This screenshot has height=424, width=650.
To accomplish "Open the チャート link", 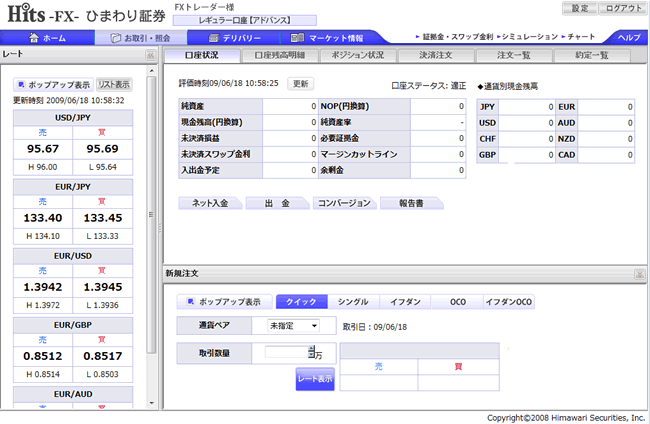I will pyautogui.click(x=581, y=37).
